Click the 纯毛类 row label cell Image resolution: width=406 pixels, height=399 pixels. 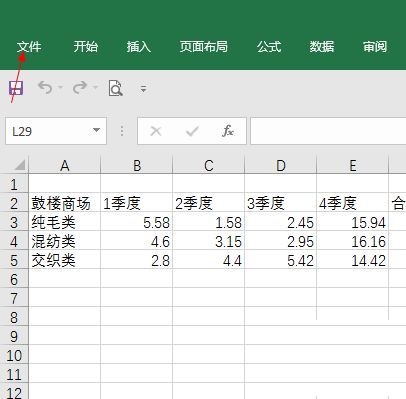point(65,222)
